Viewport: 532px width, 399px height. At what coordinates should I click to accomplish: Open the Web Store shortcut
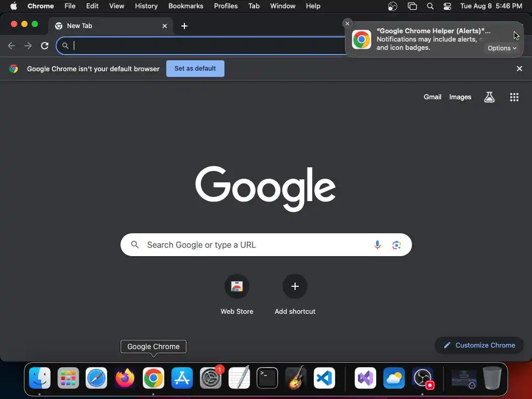click(237, 295)
